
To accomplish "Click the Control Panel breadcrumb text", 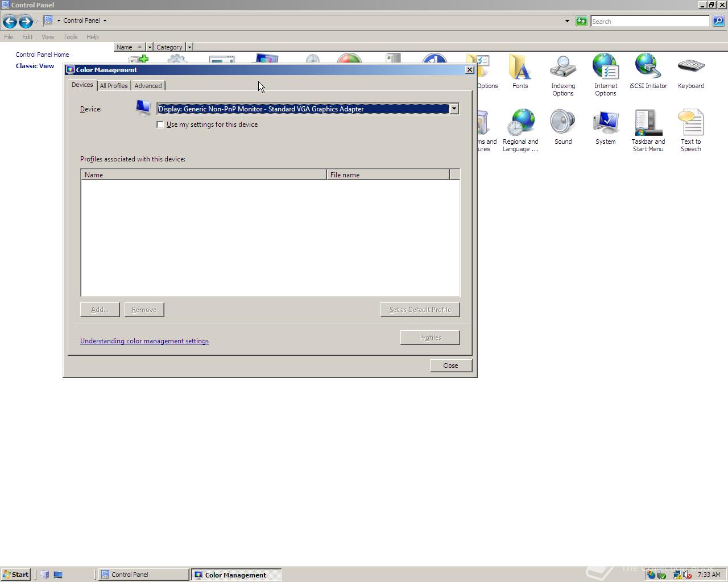I will (x=81, y=20).
